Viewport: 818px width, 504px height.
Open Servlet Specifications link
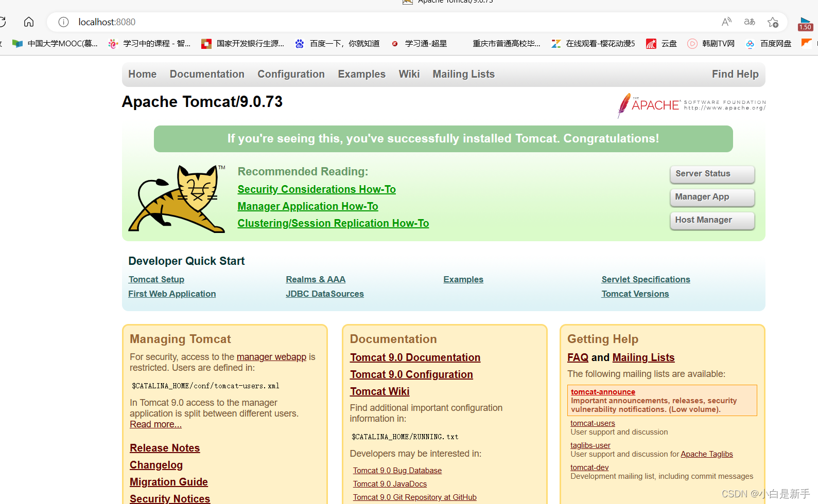coord(646,279)
